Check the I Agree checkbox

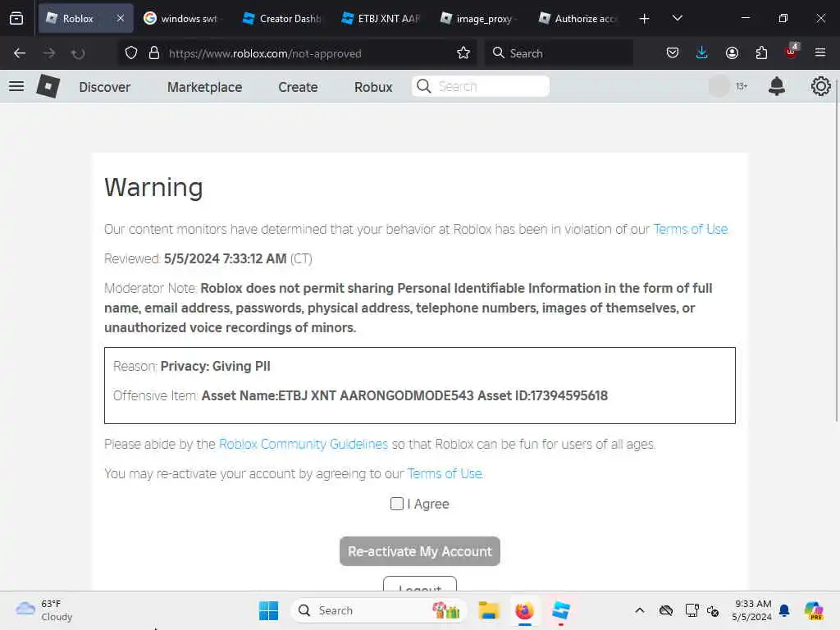397,504
